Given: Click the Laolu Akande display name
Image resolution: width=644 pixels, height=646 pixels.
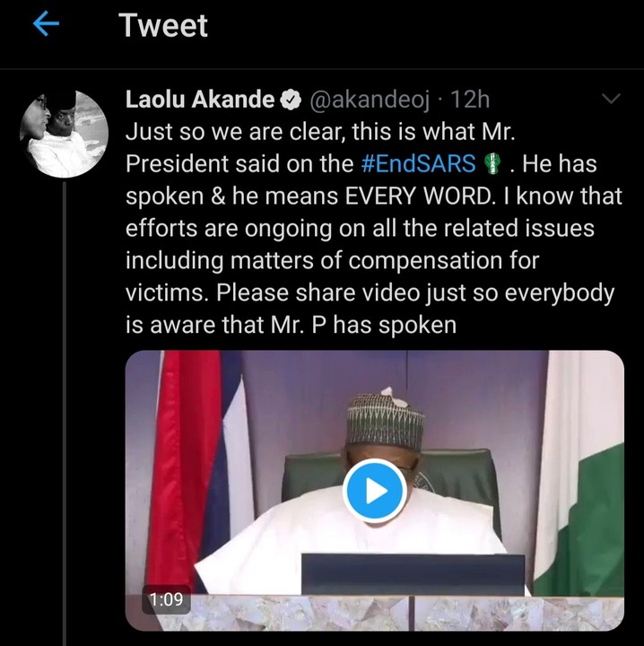Looking at the screenshot, I should tap(200, 100).
